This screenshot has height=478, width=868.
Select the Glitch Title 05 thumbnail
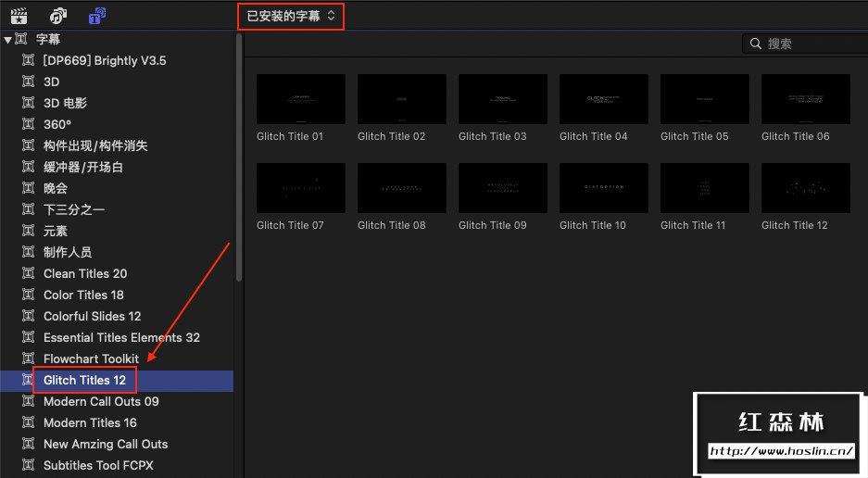[x=705, y=99]
